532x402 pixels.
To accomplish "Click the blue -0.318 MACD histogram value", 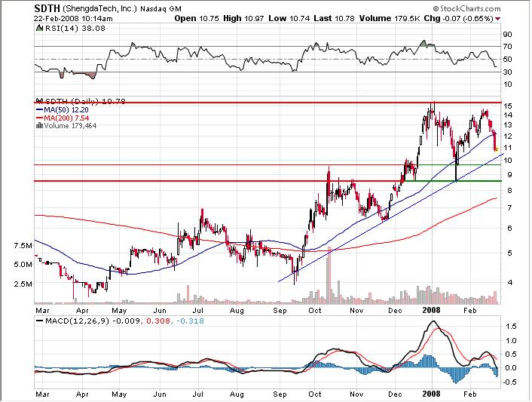I will click(x=191, y=321).
